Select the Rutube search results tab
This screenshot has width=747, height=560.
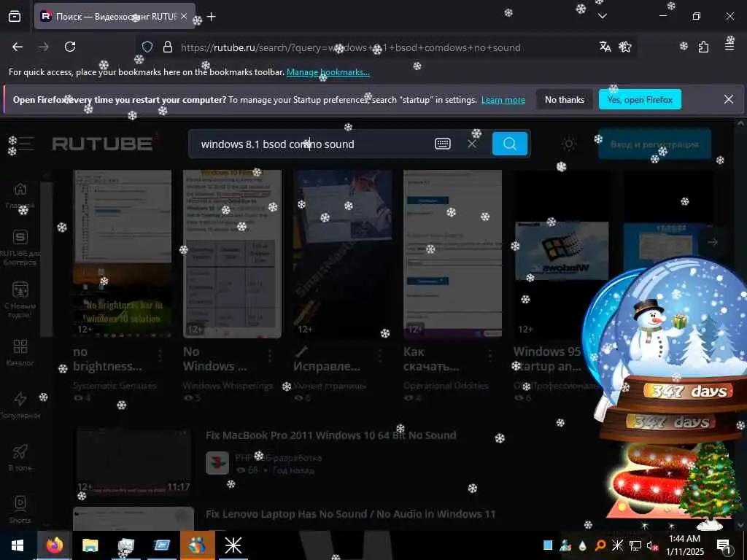pyautogui.click(x=115, y=16)
